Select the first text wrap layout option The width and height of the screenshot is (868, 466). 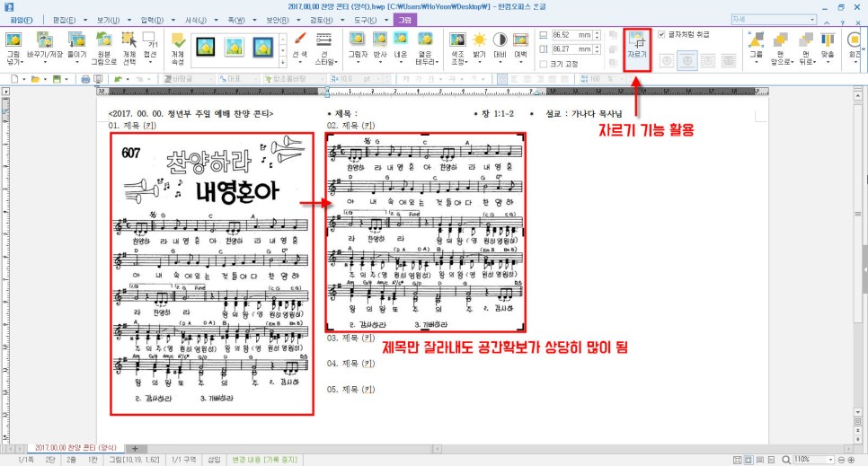(667, 61)
